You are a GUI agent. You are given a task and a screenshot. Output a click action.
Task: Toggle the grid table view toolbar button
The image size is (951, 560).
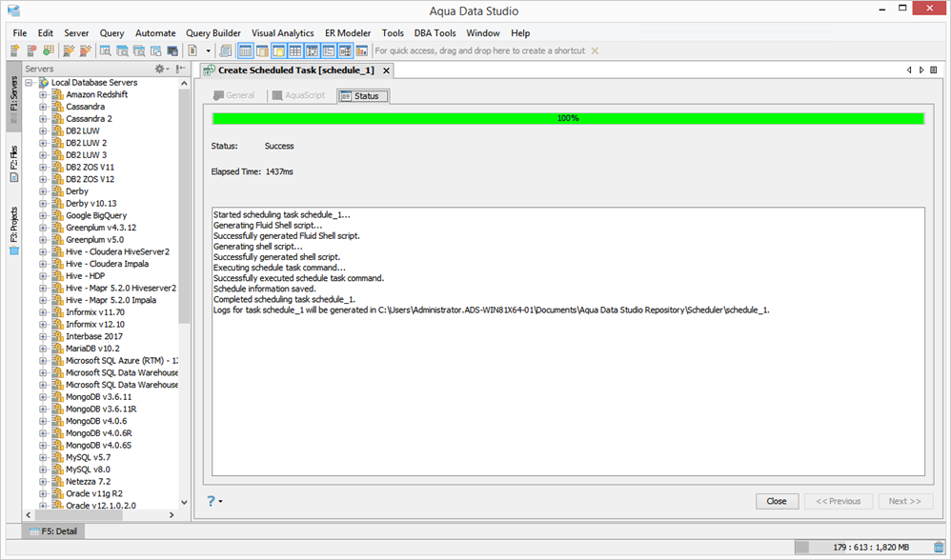(294, 50)
